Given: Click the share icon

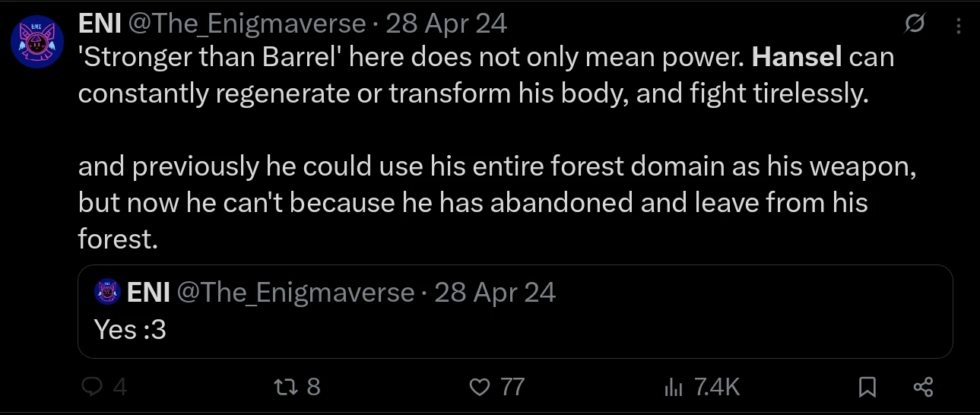Looking at the screenshot, I should click(x=922, y=388).
